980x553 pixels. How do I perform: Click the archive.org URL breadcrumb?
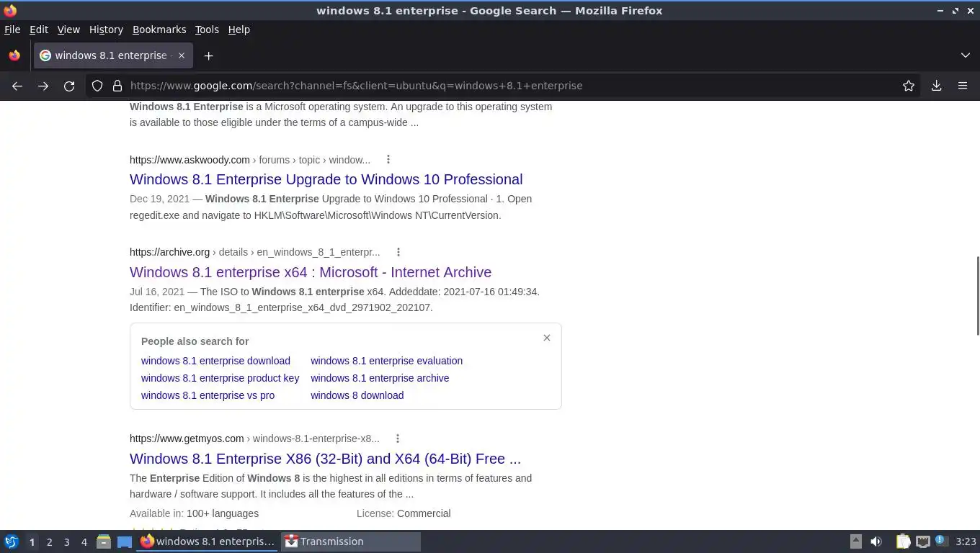pos(254,252)
